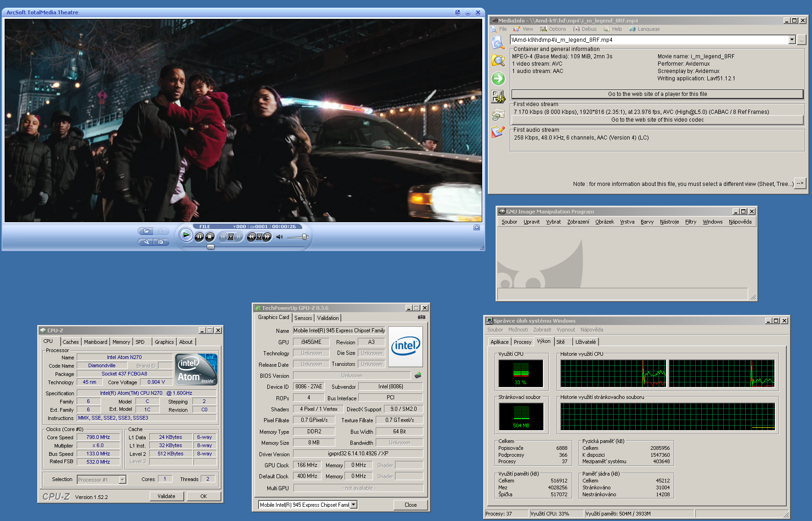Mute audio with the speaker icon

click(x=279, y=237)
